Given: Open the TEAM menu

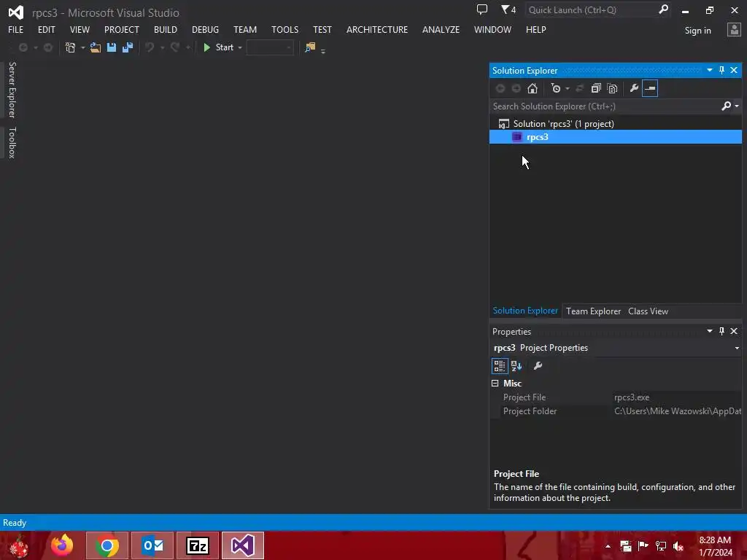Looking at the screenshot, I should pyautogui.click(x=245, y=29).
